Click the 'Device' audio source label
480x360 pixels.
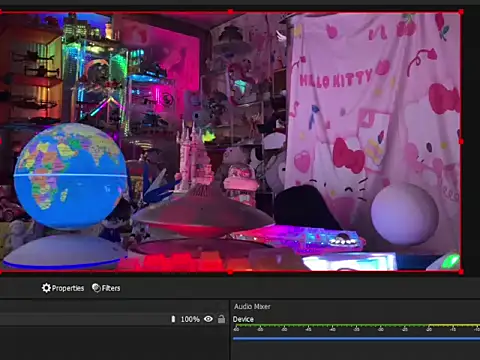[x=243, y=319]
